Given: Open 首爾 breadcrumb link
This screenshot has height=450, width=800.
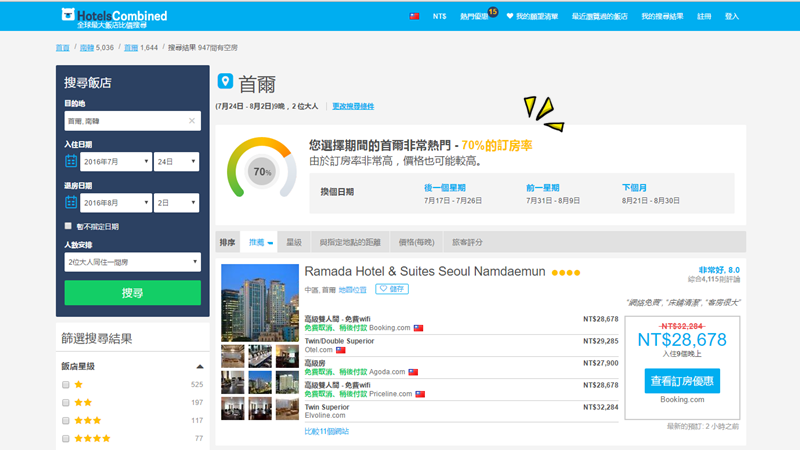Looking at the screenshot, I should point(131,47).
